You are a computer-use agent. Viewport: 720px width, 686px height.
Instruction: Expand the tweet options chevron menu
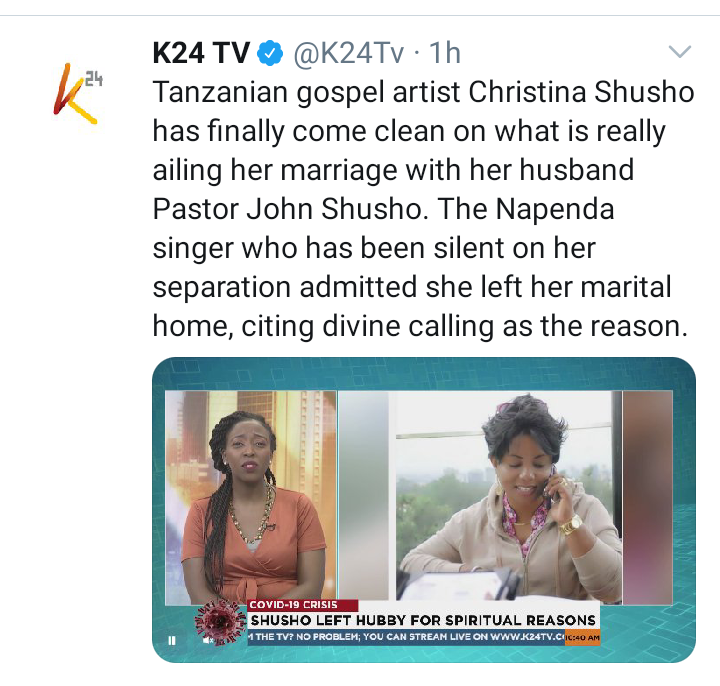[x=680, y=52]
